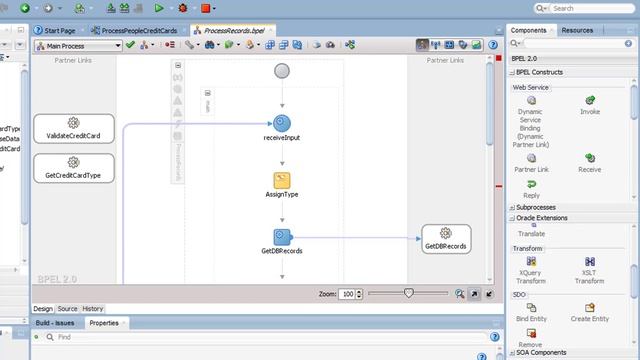
Task: Drop an Invoke activity from the palette
Action: (x=590, y=105)
